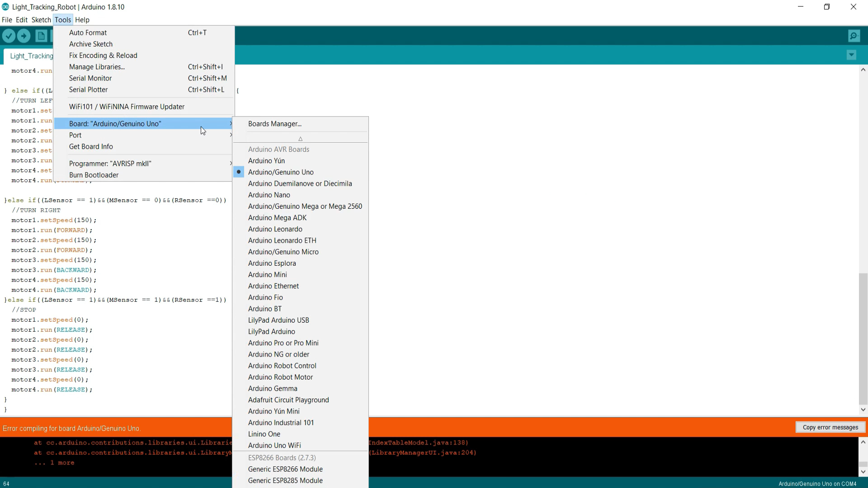The width and height of the screenshot is (868, 488).
Task: Open Serial Monitor magnifier icon
Action: coord(854,36)
